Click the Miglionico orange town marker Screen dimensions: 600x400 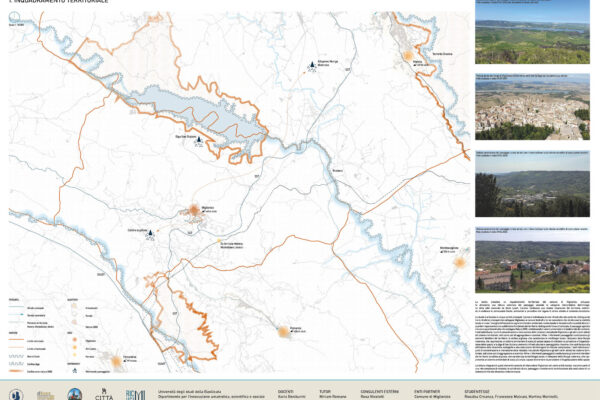coord(194,210)
